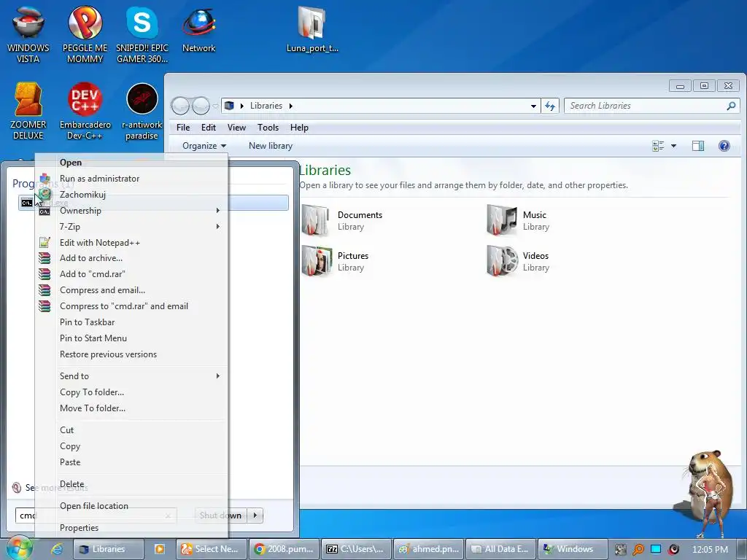Screen dimensions: 747x560
Task: Open the WINDOWS VISTA desktop icon
Action: pyautogui.click(x=28, y=34)
